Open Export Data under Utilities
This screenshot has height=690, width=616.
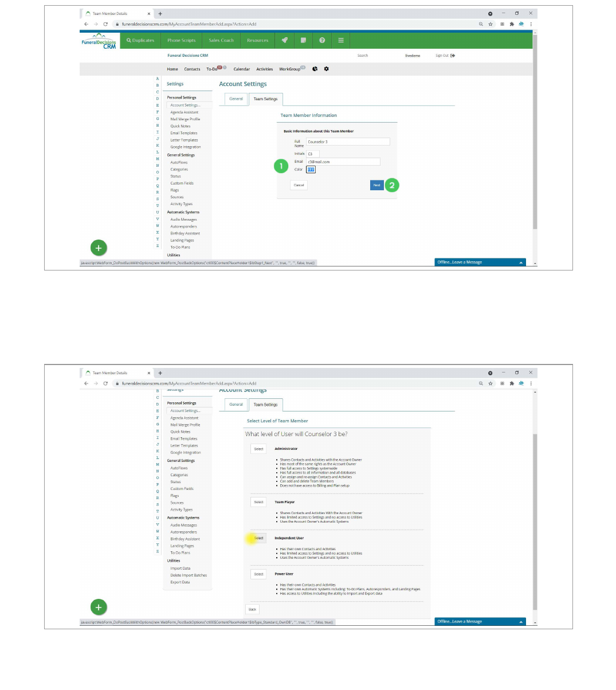pos(179,582)
